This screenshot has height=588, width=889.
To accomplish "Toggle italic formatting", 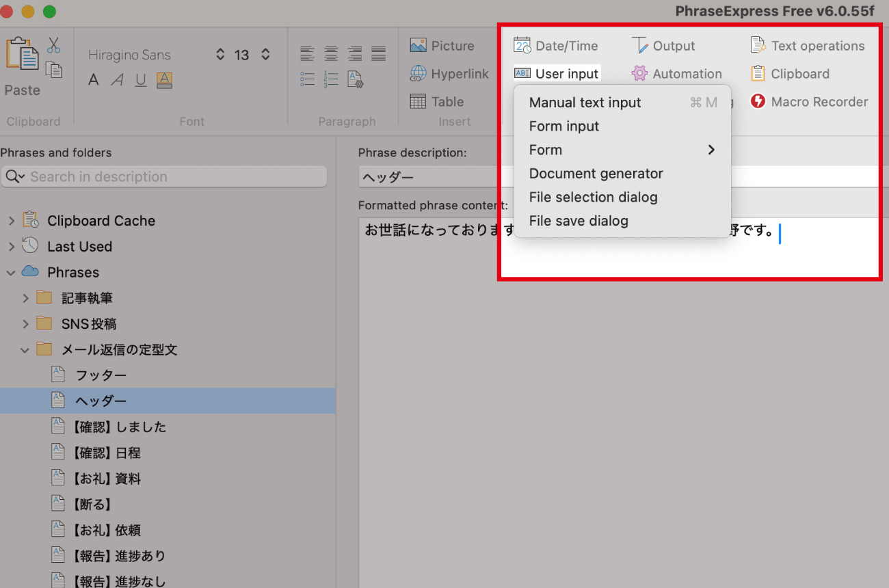I will pos(118,80).
